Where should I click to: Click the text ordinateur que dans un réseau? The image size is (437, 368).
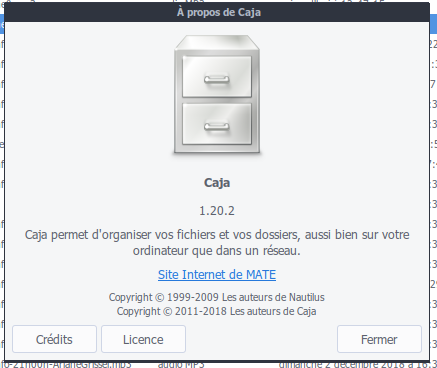(217, 251)
